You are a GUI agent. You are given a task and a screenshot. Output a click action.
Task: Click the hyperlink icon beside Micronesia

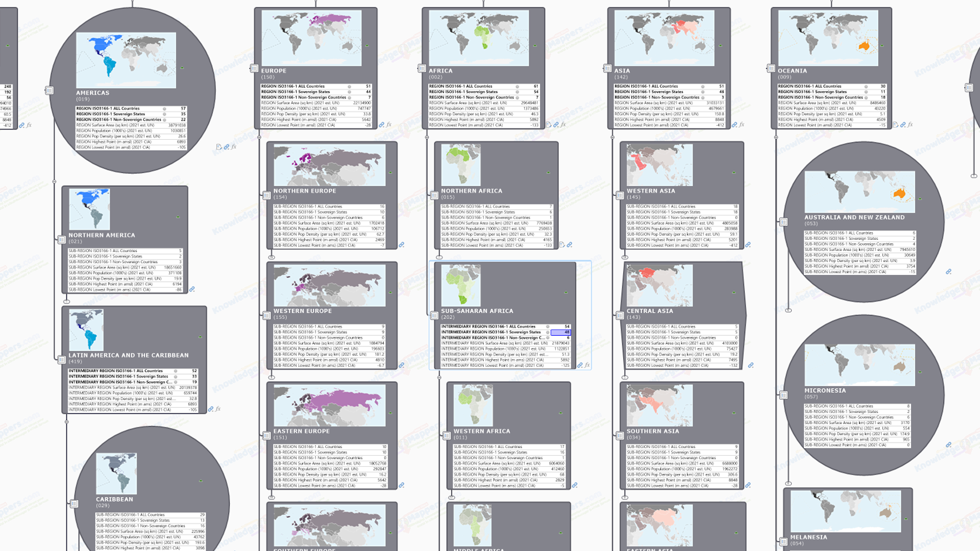click(x=948, y=445)
